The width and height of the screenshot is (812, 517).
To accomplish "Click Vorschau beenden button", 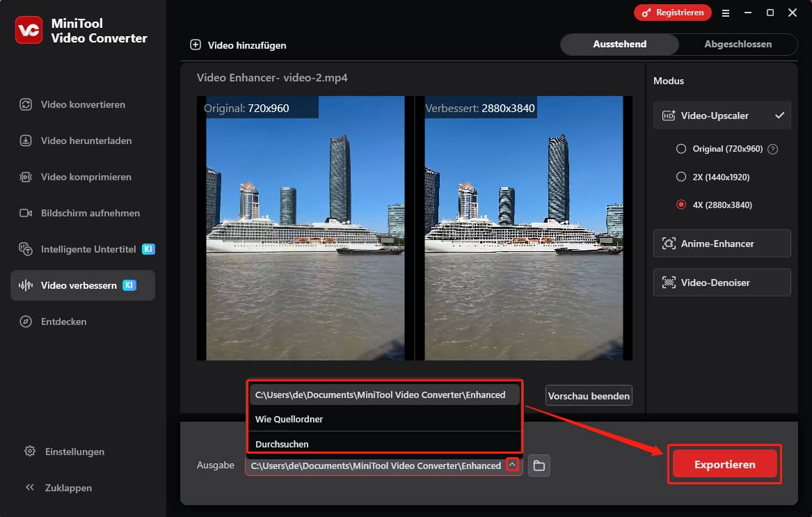I will point(589,396).
